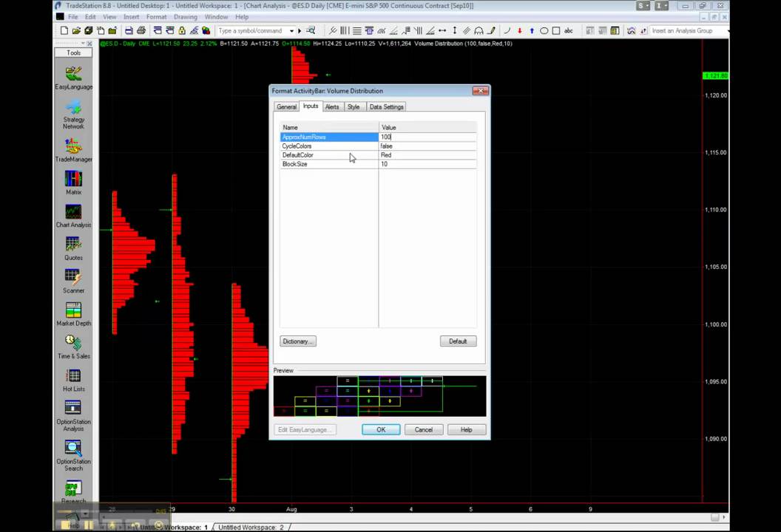Open the Window menu
The height and width of the screenshot is (532, 781).
click(x=216, y=17)
